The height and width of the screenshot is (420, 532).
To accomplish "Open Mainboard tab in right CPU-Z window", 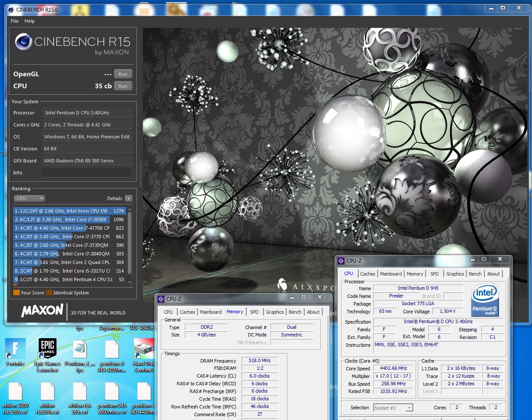I will click(391, 274).
